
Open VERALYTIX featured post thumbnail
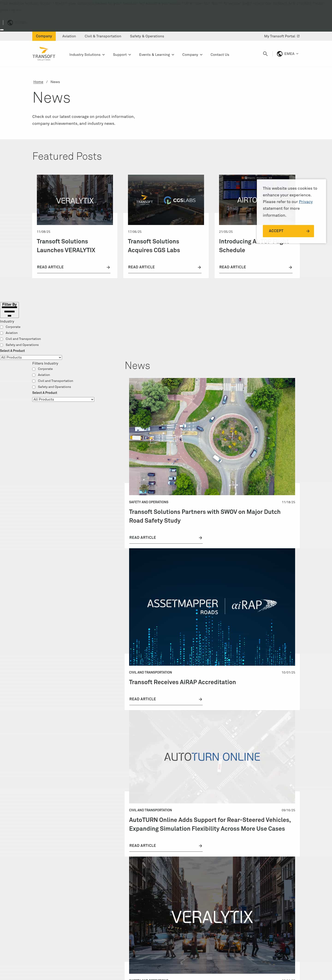[x=75, y=200]
